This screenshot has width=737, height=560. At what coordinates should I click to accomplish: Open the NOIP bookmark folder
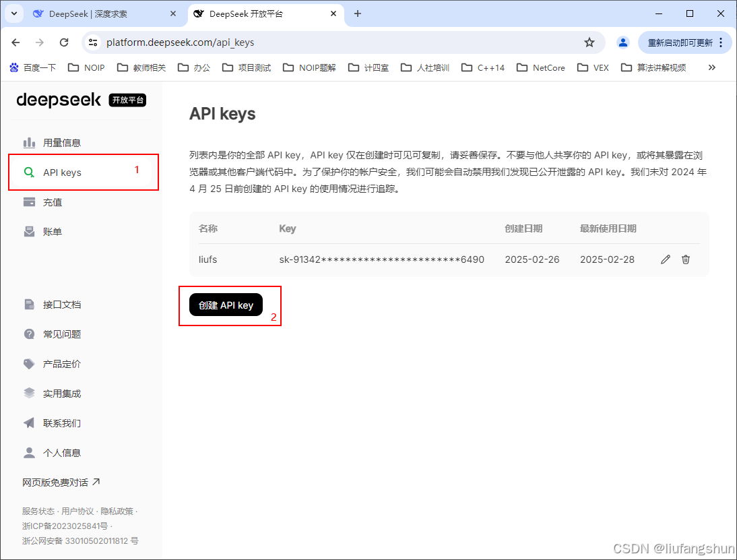86,67
